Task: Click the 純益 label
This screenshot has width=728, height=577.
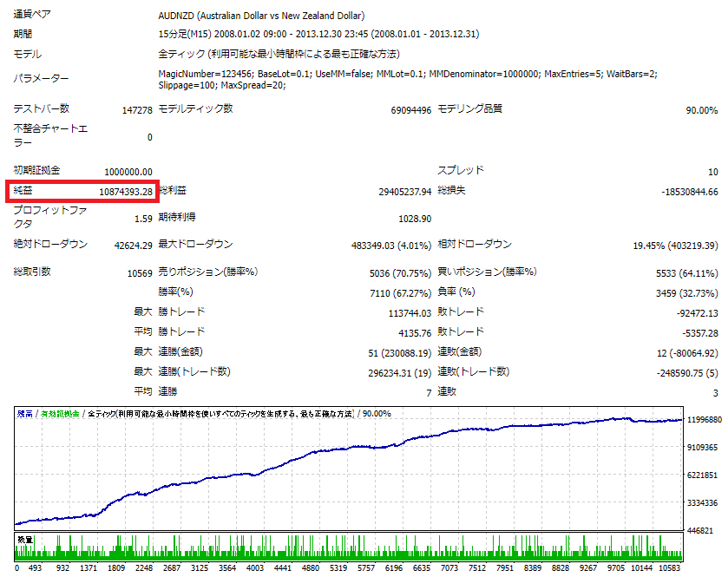Action: [x=23, y=190]
